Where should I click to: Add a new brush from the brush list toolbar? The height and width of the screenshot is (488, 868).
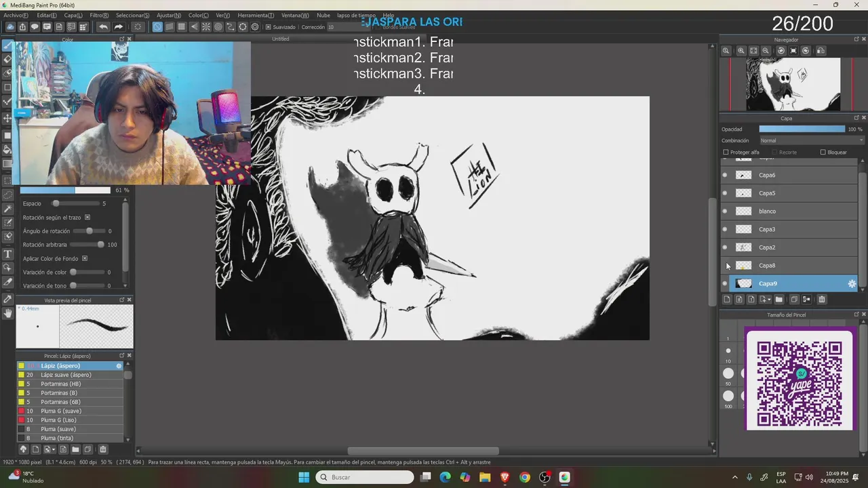coord(36,449)
